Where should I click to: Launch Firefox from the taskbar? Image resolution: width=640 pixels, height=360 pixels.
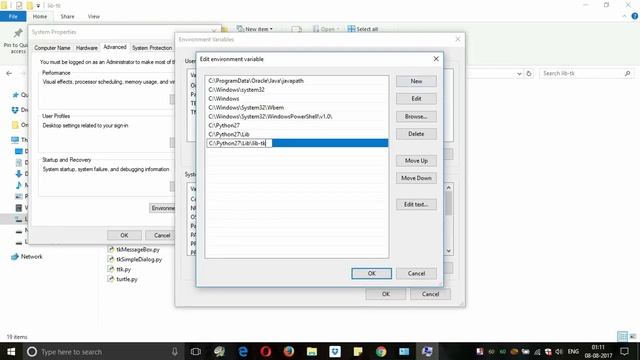click(x=289, y=351)
